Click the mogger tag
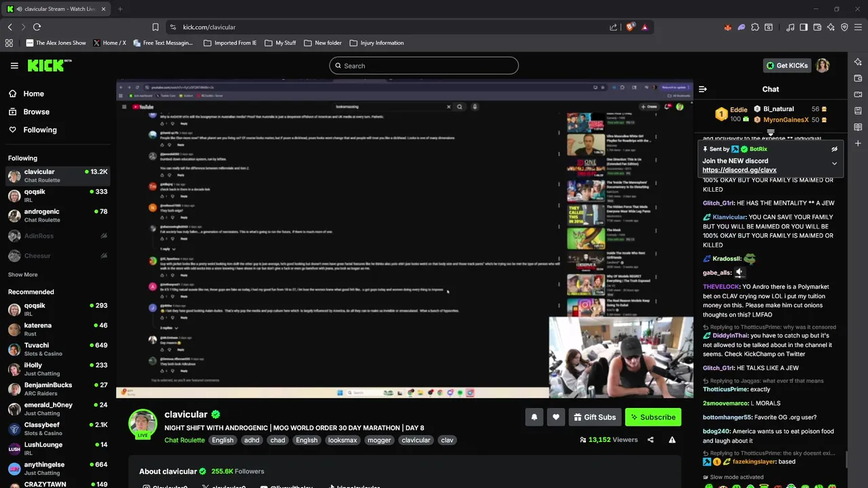 point(379,440)
